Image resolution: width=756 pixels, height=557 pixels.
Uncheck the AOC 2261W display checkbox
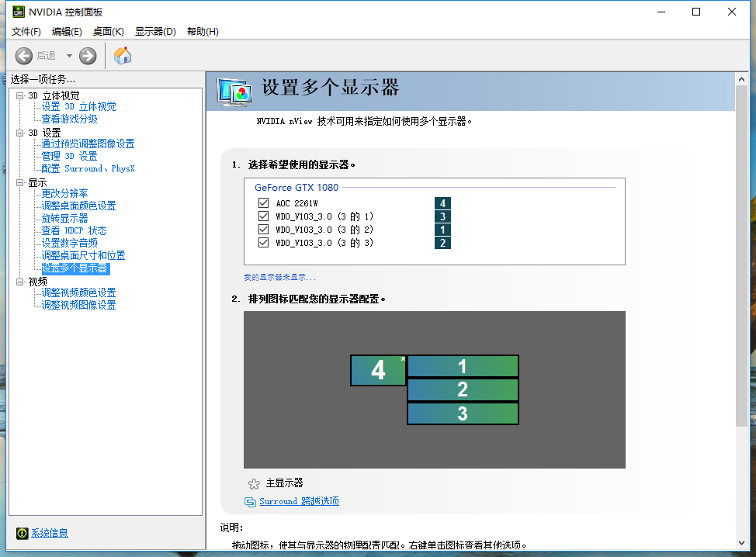[x=263, y=202]
